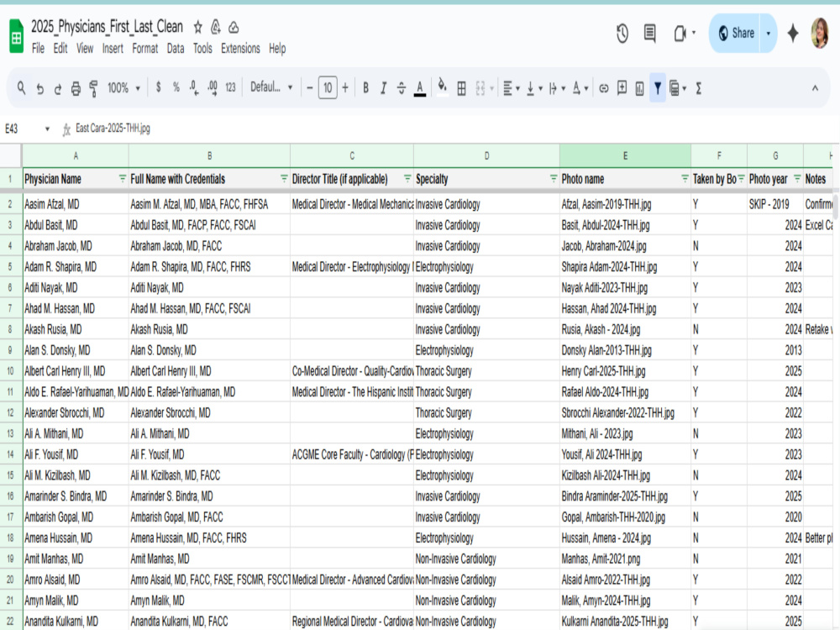The image size is (840, 630).
Task: Open the text wrapping dropdown
Action: click(557, 88)
